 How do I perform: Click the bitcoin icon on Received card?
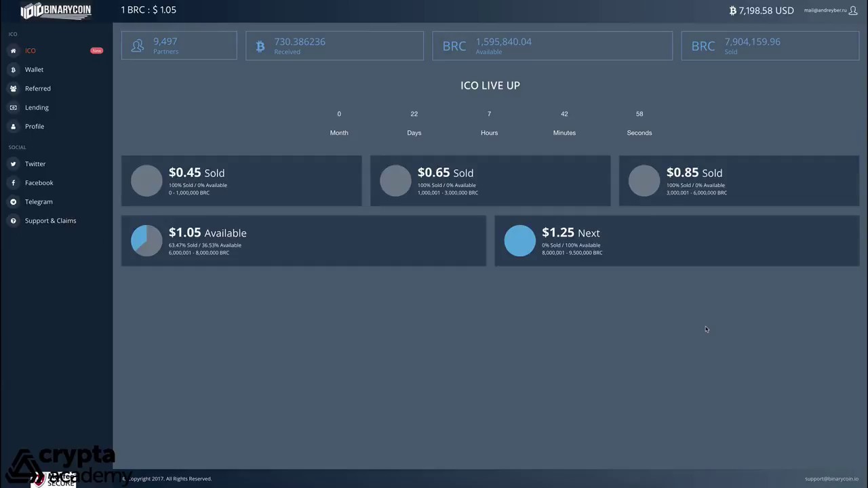tap(260, 46)
